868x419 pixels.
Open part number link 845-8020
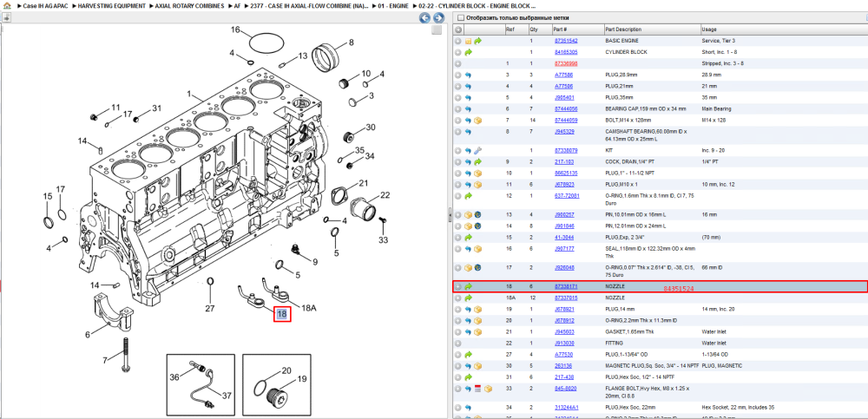[x=565, y=389]
